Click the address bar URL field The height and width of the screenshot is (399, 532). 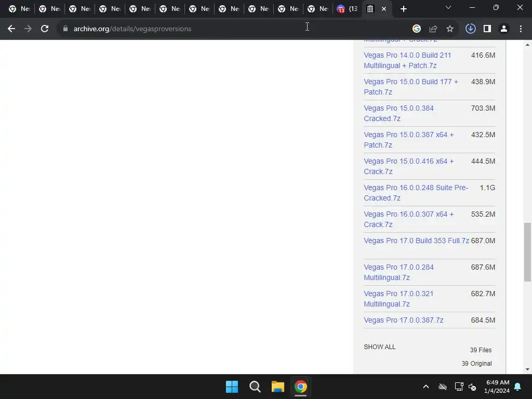tap(234, 29)
